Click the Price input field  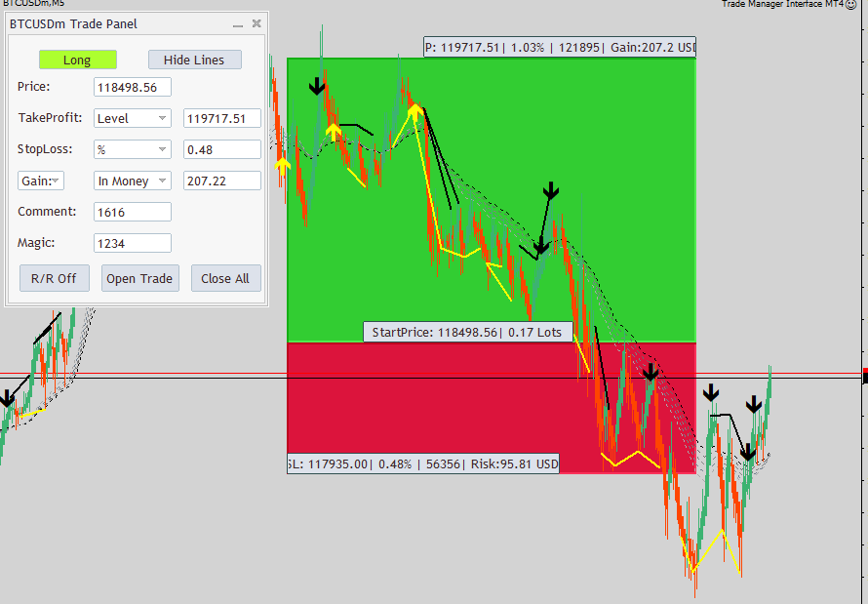(x=133, y=87)
